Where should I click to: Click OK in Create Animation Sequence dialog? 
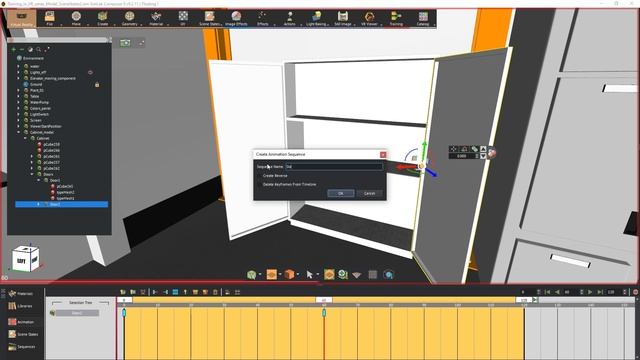point(341,193)
